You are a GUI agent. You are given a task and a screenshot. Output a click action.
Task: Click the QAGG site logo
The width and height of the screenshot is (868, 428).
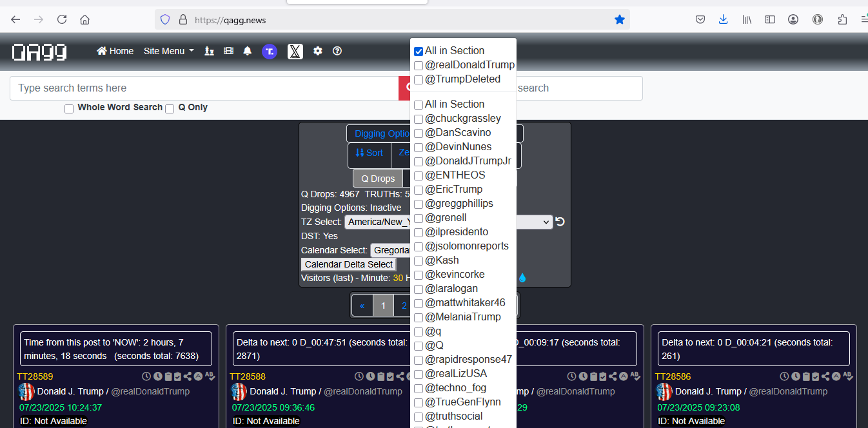(39, 52)
